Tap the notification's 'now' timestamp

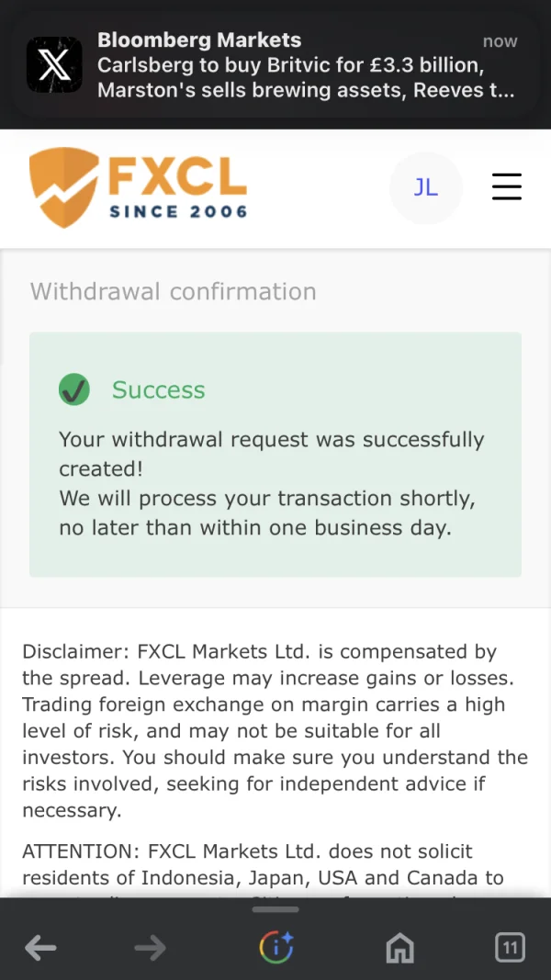tap(500, 41)
